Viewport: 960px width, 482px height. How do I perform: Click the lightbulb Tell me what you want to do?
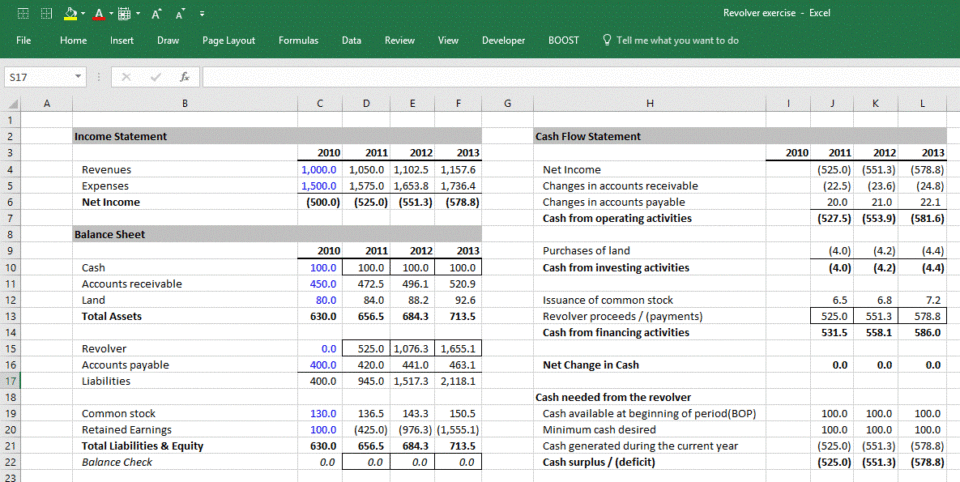tap(670, 40)
